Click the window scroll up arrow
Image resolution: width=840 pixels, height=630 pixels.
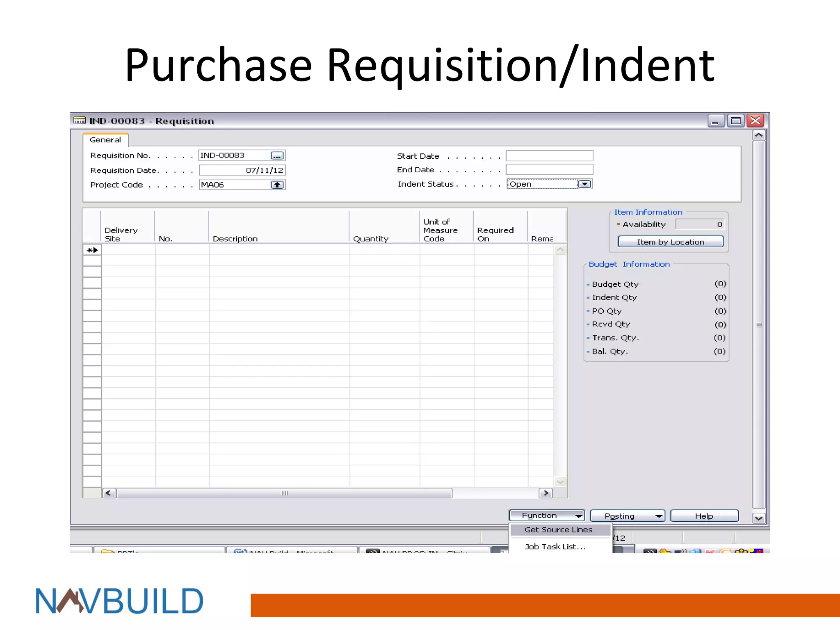(x=759, y=135)
